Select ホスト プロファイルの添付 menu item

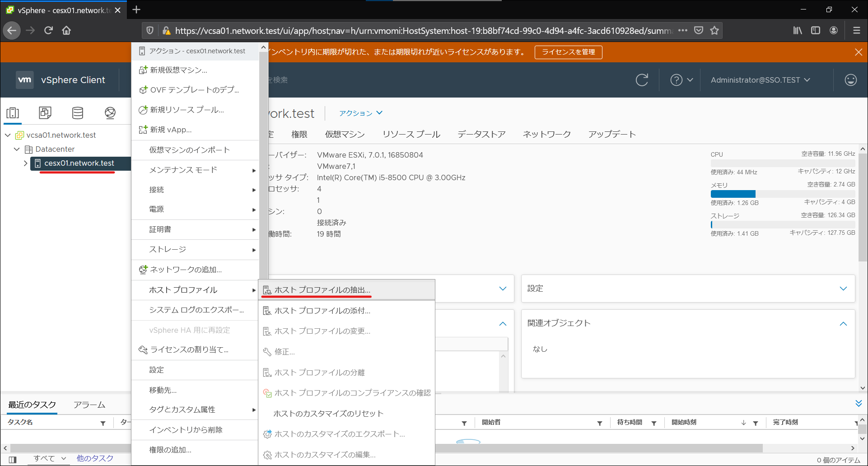[346, 311]
